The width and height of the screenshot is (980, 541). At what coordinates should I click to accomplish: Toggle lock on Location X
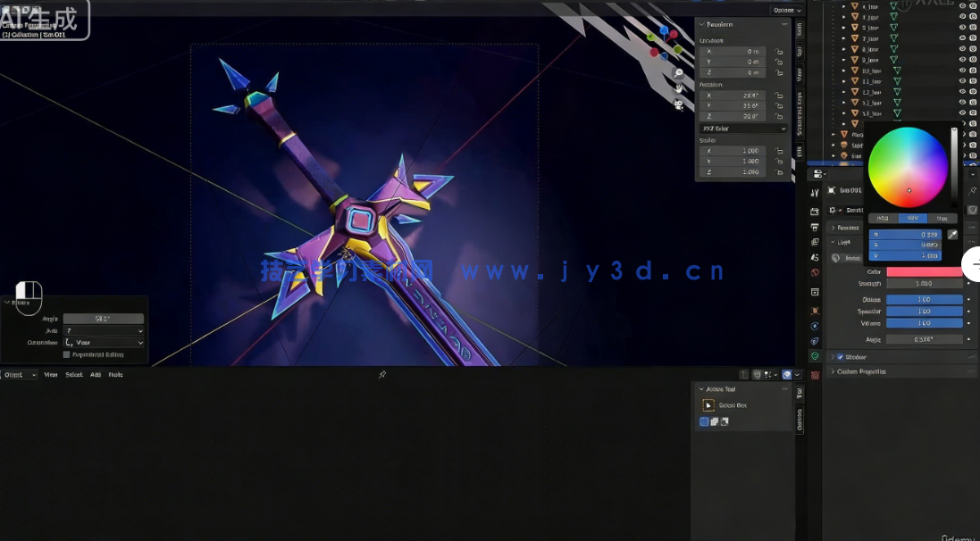780,52
